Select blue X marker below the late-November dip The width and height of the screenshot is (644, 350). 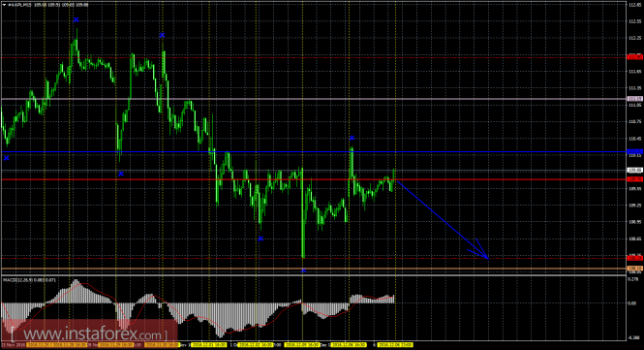pyautogui.click(x=121, y=174)
